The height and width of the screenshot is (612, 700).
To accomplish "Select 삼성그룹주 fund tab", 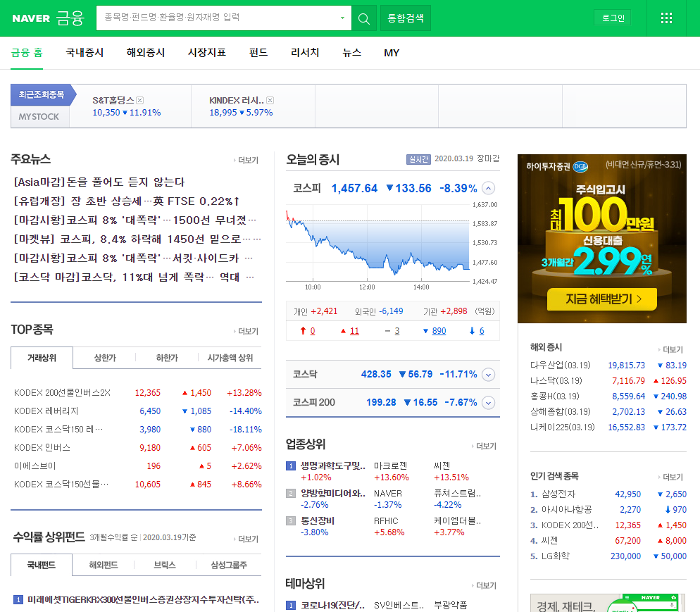I will click(229, 565).
